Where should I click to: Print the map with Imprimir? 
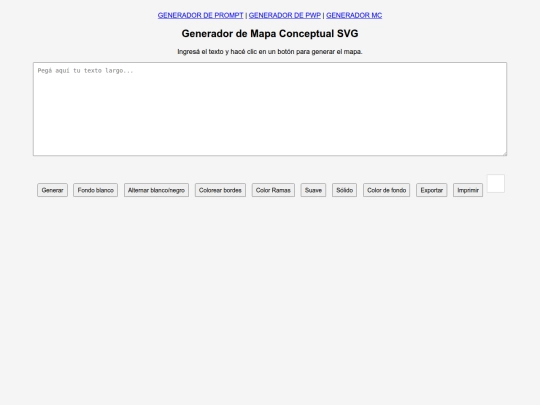point(468,190)
